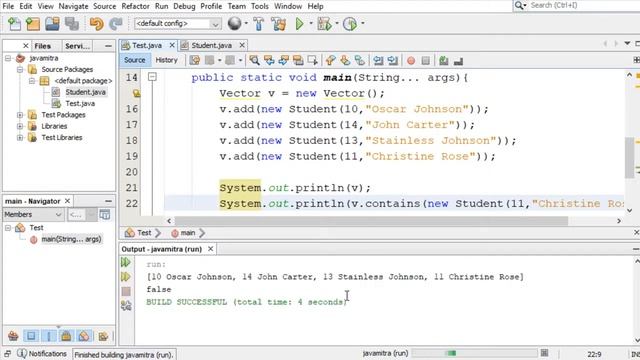The height and width of the screenshot is (360, 640).
Task: Run the project with green play icon
Action: point(299,24)
